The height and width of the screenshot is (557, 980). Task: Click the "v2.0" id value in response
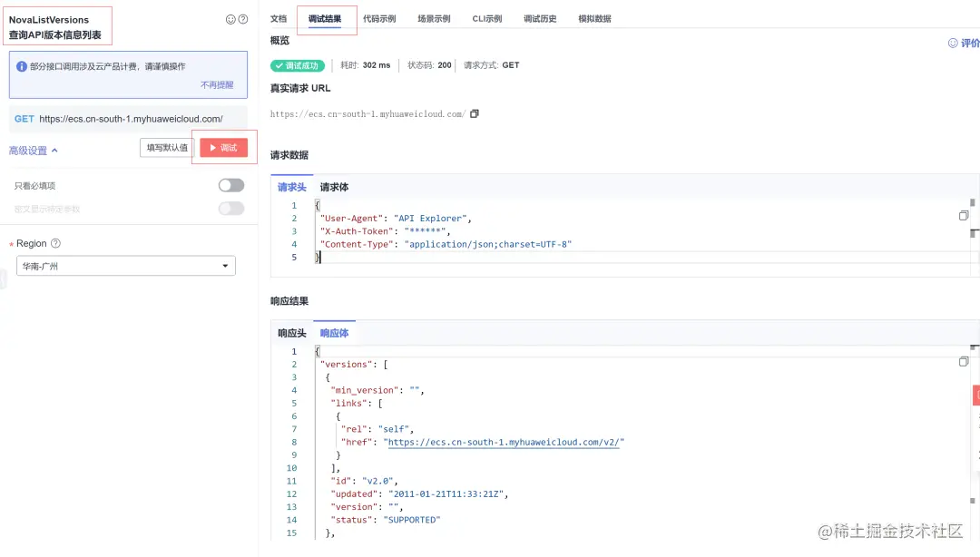pyautogui.click(x=377, y=481)
